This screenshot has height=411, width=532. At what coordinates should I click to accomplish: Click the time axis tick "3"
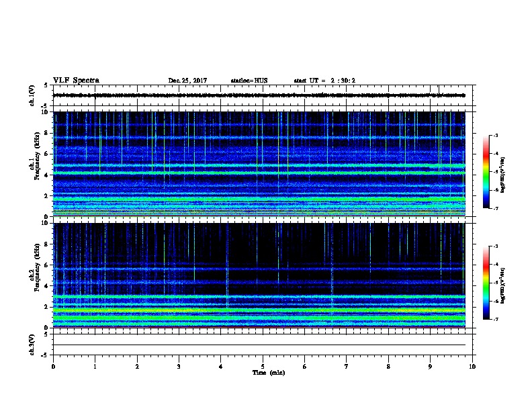click(x=179, y=367)
